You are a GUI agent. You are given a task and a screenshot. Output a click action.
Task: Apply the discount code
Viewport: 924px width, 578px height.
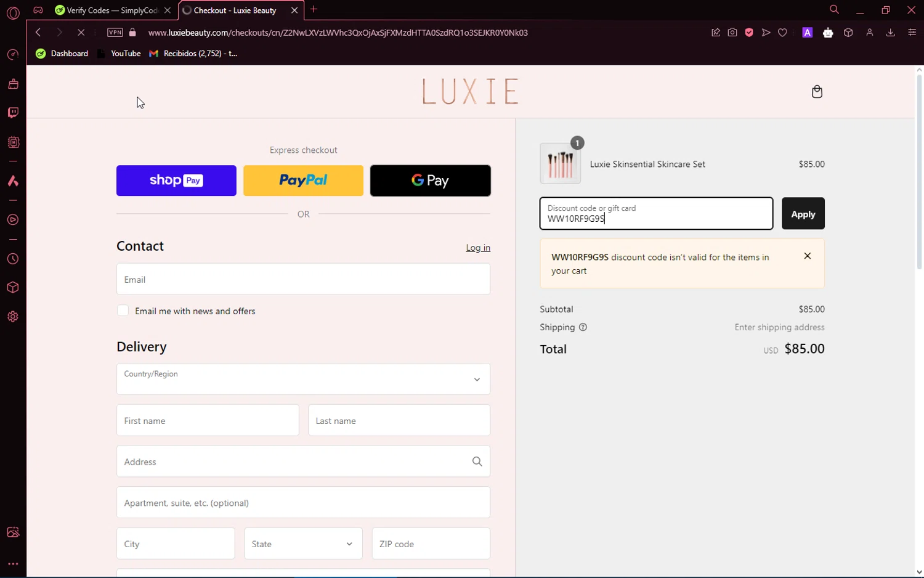click(x=803, y=214)
